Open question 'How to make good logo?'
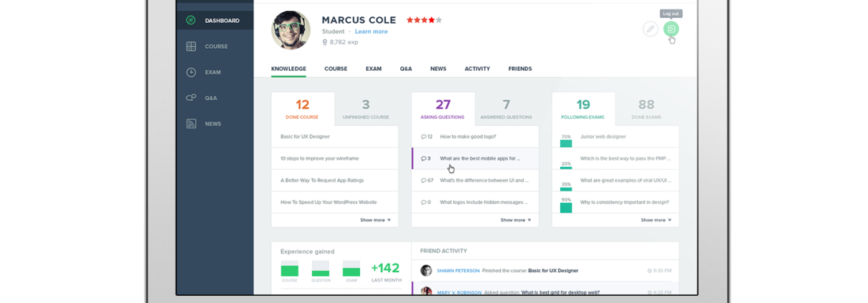 point(468,136)
